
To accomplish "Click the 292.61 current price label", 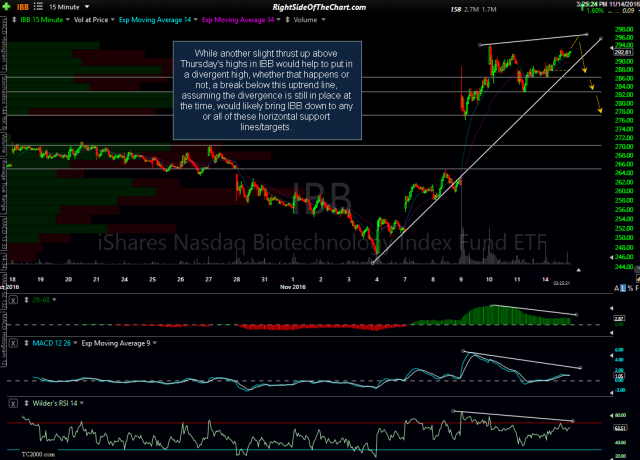I will click(623, 52).
